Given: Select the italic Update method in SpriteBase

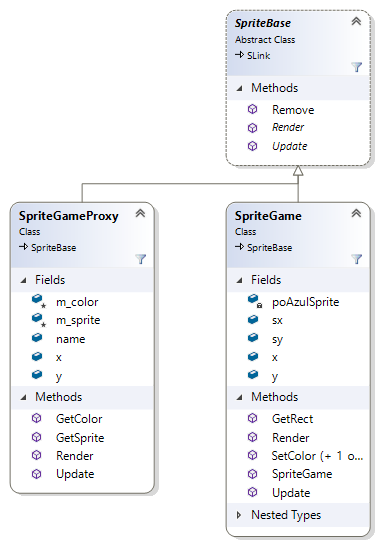Looking at the screenshot, I should tap(290, 146).
